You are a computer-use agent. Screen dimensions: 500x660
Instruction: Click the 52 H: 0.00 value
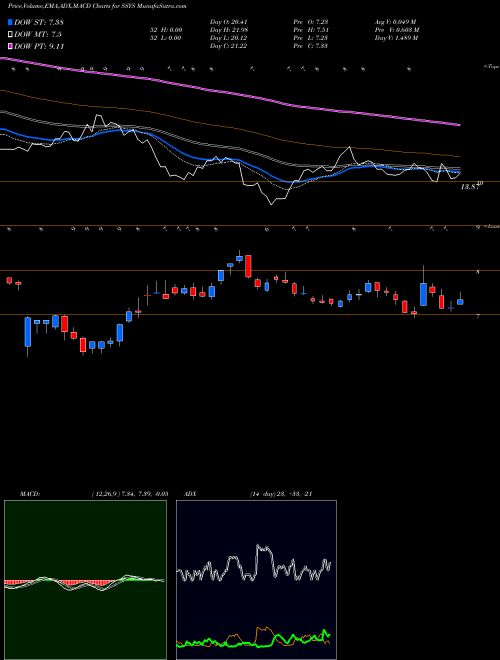(x=165, y=30)
